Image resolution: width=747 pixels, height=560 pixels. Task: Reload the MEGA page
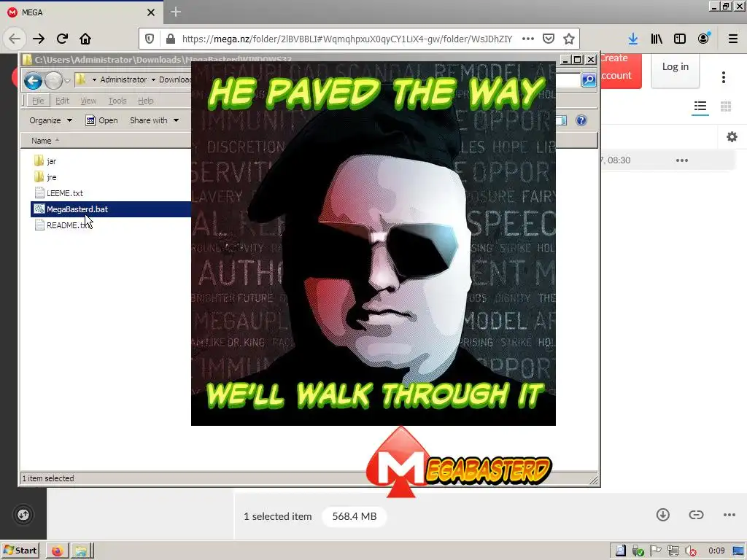point(62,39)
